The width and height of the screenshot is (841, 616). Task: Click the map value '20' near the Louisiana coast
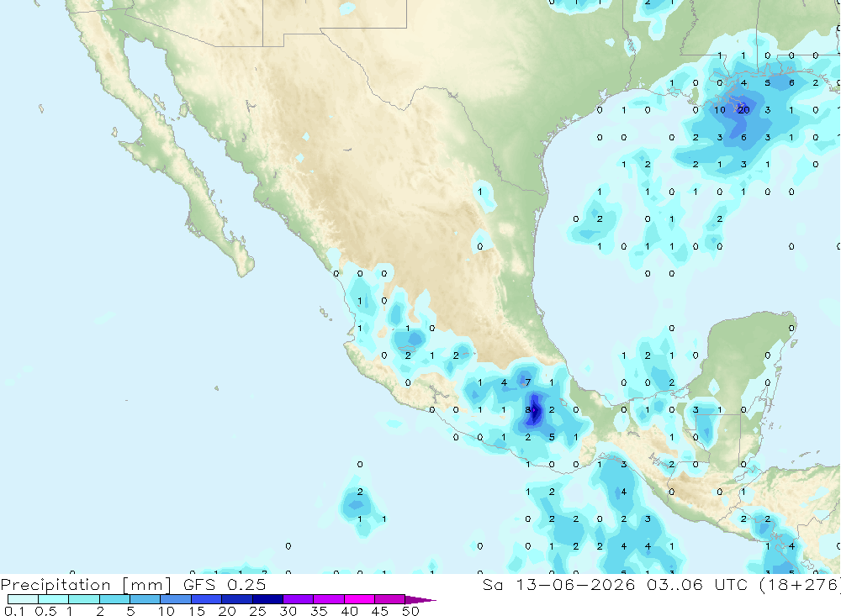743,110
